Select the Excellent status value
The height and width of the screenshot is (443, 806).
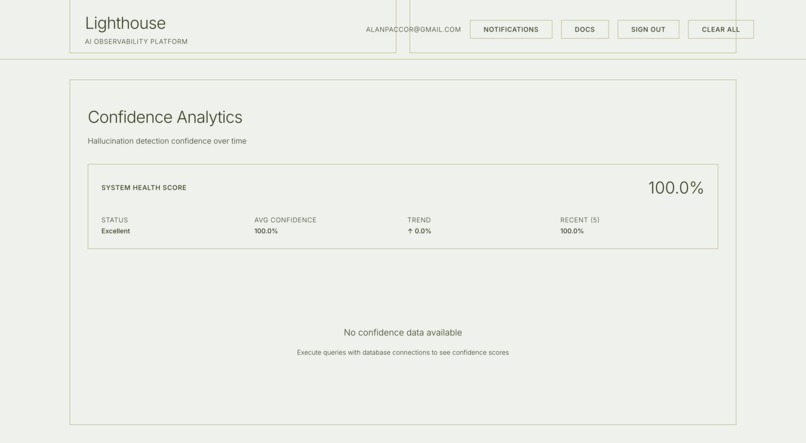click(x=116, y=231)
